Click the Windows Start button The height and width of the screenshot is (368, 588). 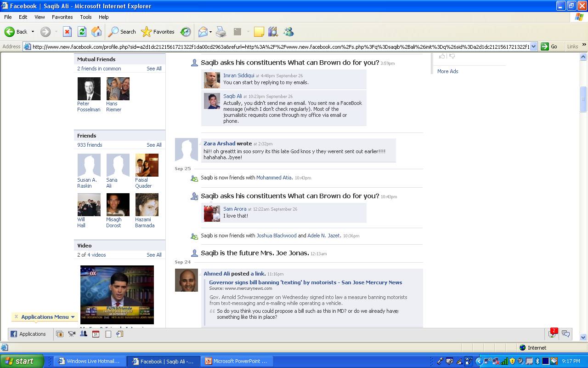click(x=22, y=361)
